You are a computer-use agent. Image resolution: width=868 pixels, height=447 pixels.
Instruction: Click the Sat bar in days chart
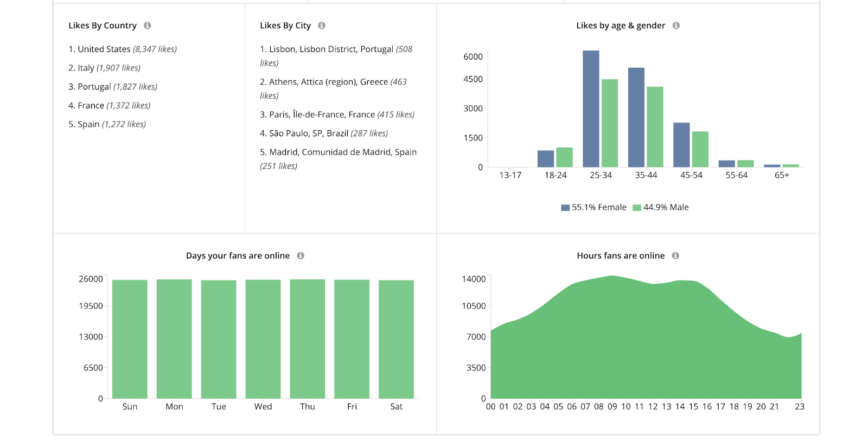click(396, 340)
